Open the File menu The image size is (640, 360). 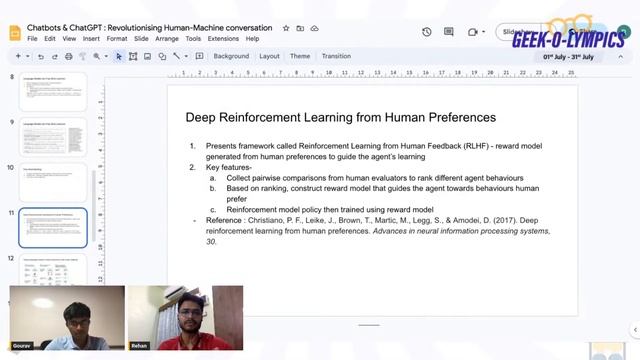tap(32, 39)
